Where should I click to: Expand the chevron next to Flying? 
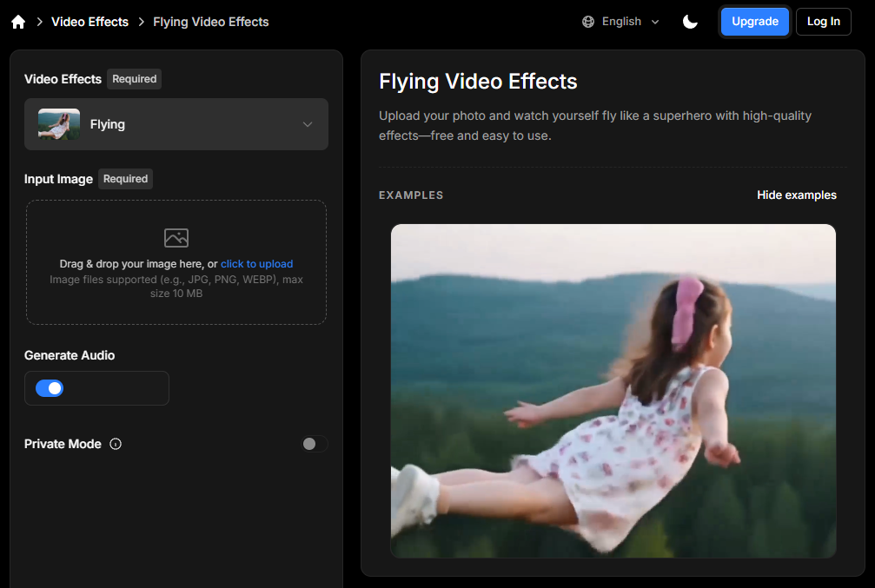coord(307,123)
